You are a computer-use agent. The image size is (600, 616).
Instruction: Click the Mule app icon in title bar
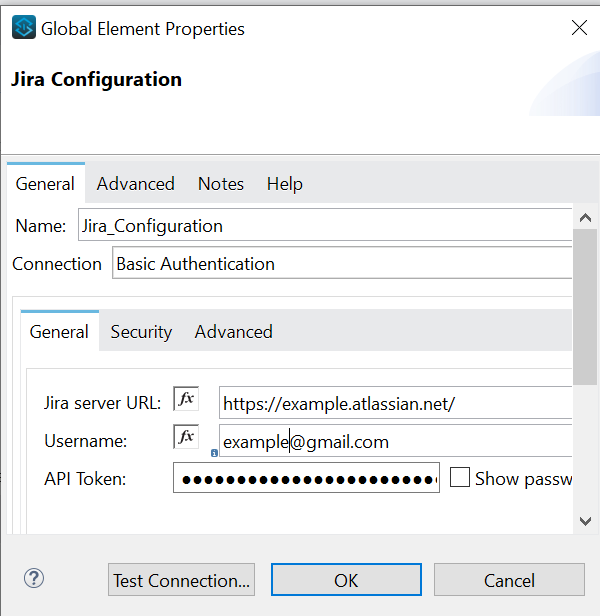23,28
